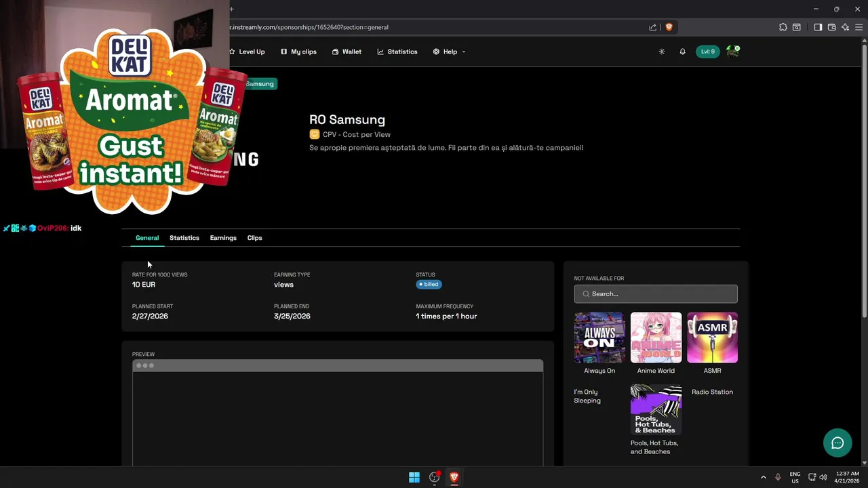Select the Pools, Hot Tubs, and Beaches thumbnail
The height and width of the screenshot is (488, 868).
tap(656, 409)
